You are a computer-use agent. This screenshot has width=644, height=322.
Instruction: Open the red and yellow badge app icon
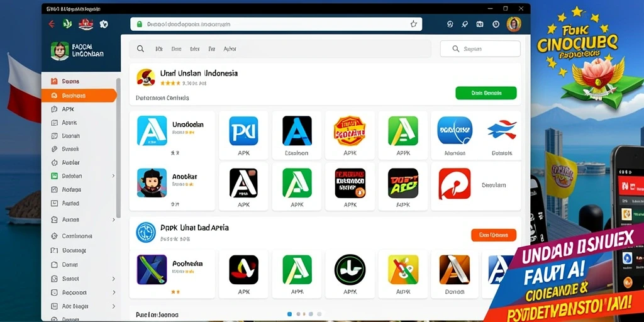pyautogui.click(x=350, y=131)
